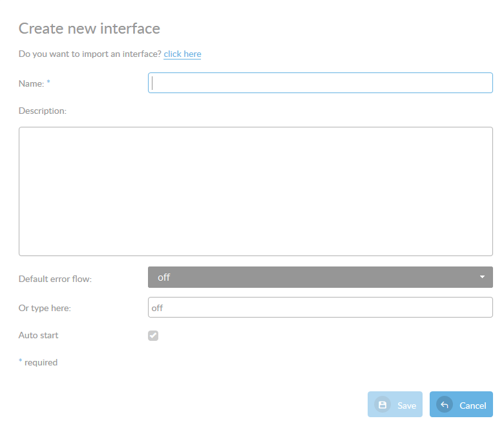Click the 'Default error flow:' label
Image resolution: width=504 pixels, height=423 pixels.
click(55, 279)
